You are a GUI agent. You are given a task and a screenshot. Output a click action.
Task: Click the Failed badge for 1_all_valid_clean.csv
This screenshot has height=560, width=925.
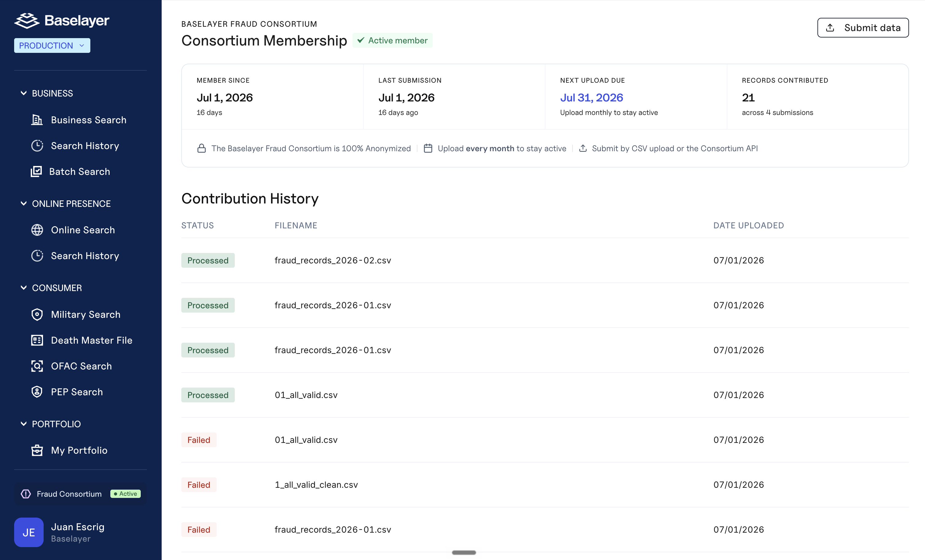tap(199, 484)
